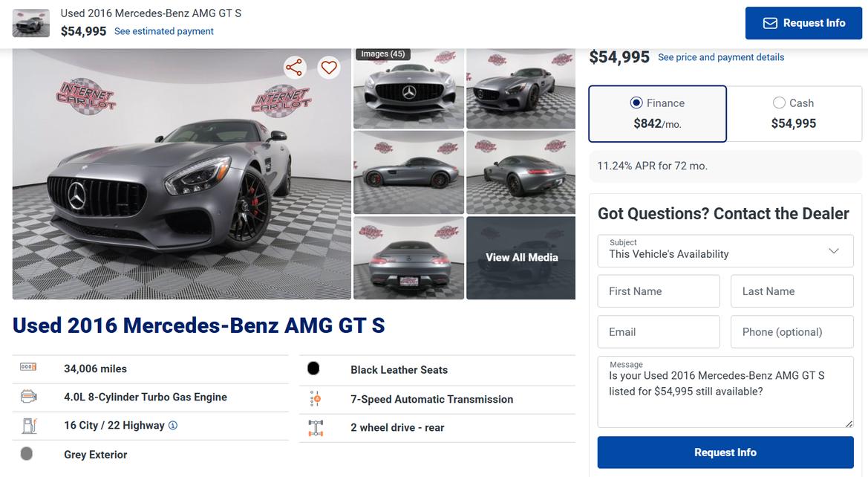Click the grey exterior color swatch

(27, 453)
